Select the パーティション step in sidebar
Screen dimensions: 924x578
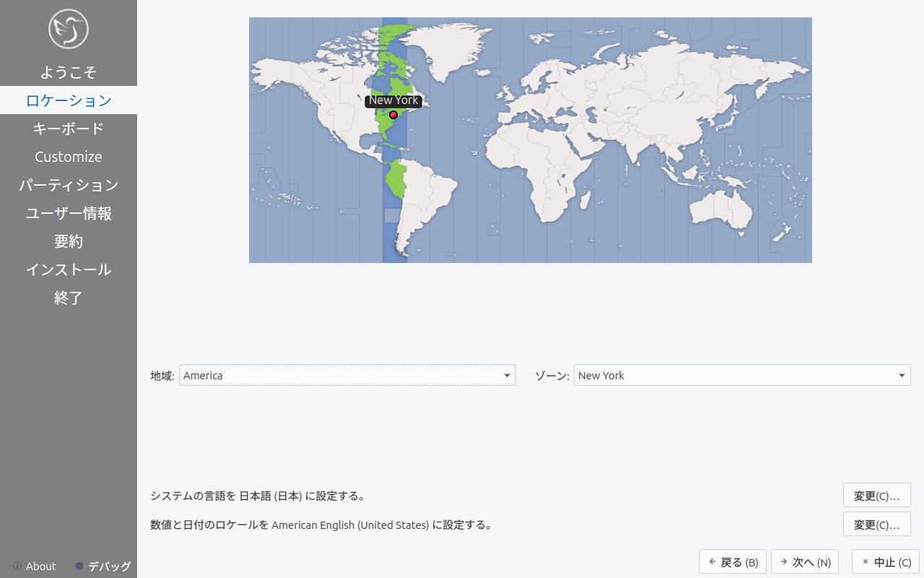pos(69,185)
